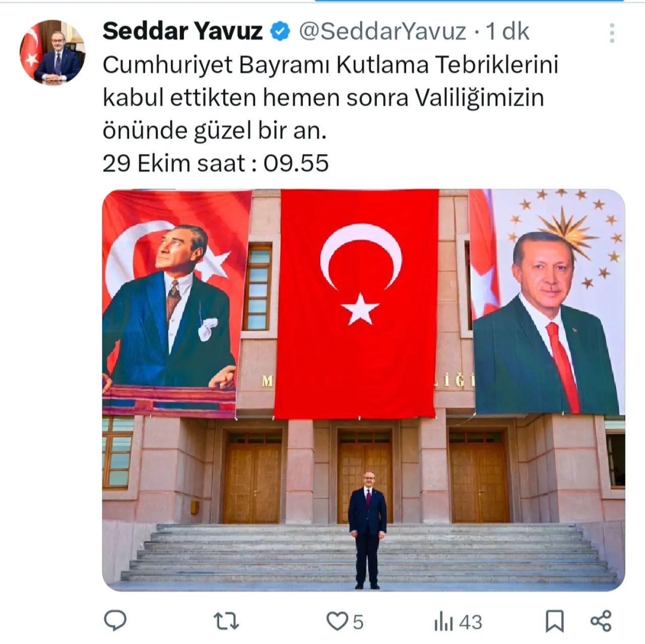
Task: Visit the @SeddarYavuz handle link
Action: pos(382,31)
